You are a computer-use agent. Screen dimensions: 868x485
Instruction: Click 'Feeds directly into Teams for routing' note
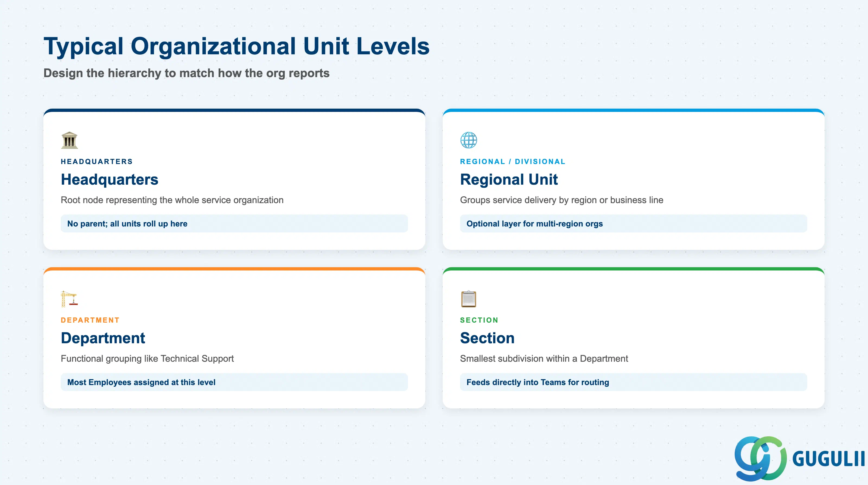pos(633,382)
